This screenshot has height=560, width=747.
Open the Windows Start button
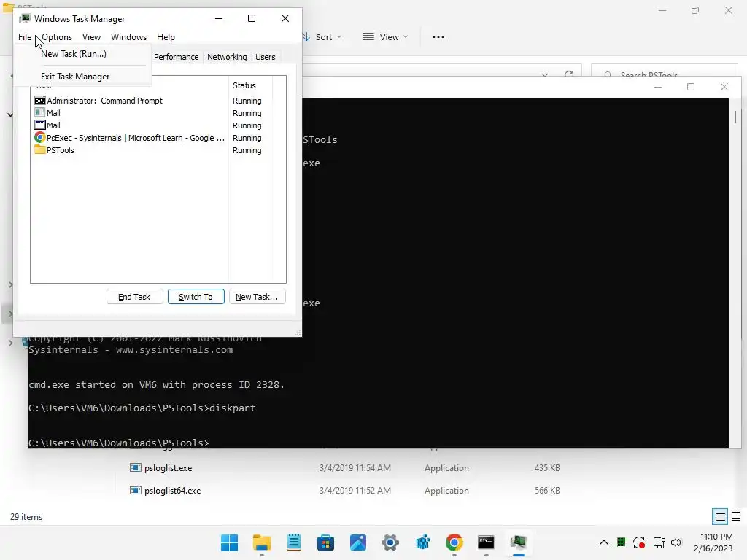point(230,542)
